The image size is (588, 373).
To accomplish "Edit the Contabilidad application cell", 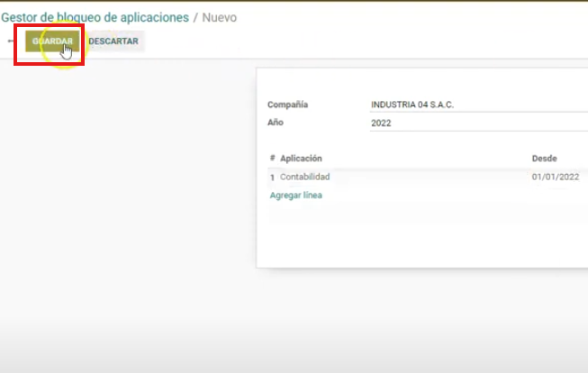I will click(x=305, y=177).
